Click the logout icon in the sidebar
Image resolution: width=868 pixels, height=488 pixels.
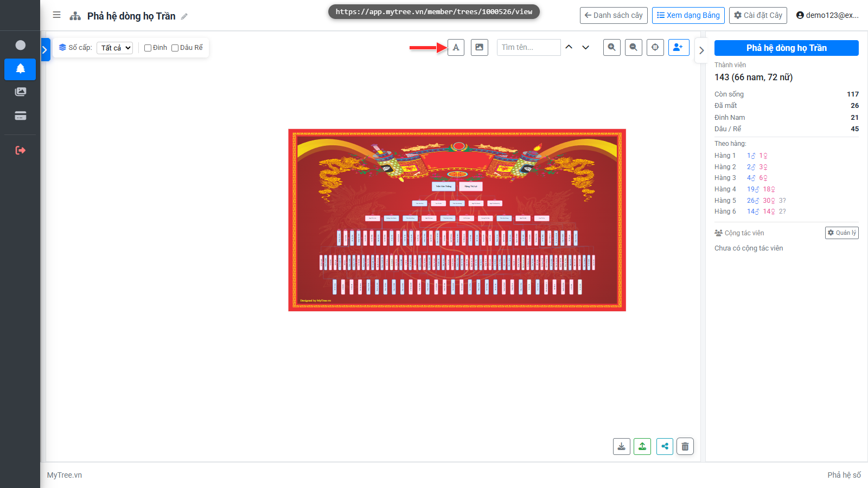tap(20, 150)
